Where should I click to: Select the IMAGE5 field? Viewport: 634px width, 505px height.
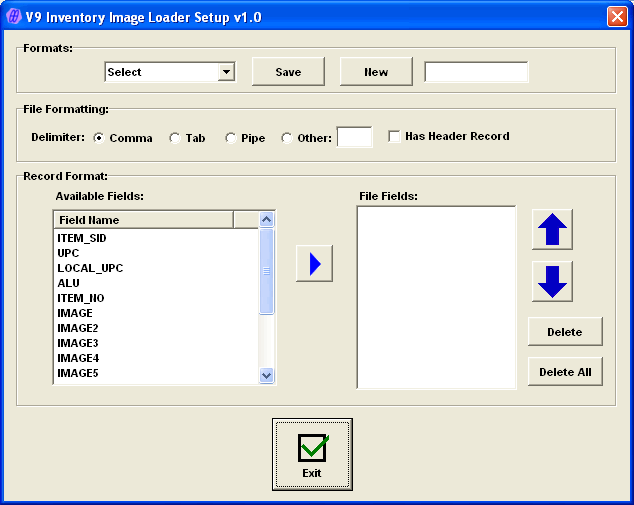click(156, 373)
